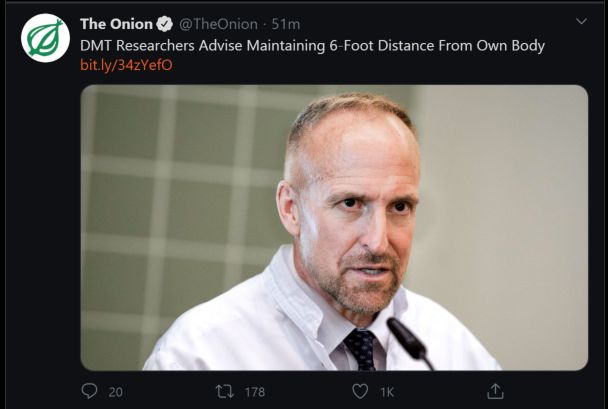Click The Onion display name
This screenshot has width=608, height=409.
point(116,23)
